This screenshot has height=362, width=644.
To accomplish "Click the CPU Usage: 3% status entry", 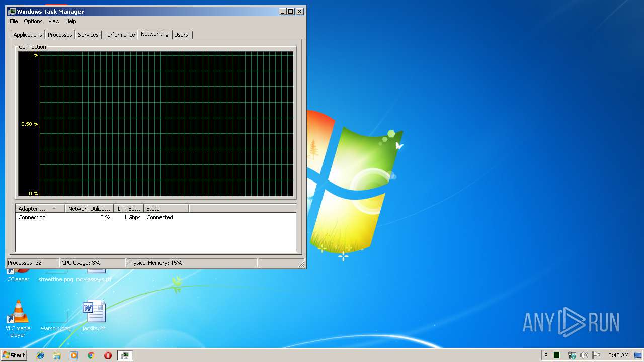I will click(x=93, y=263).
